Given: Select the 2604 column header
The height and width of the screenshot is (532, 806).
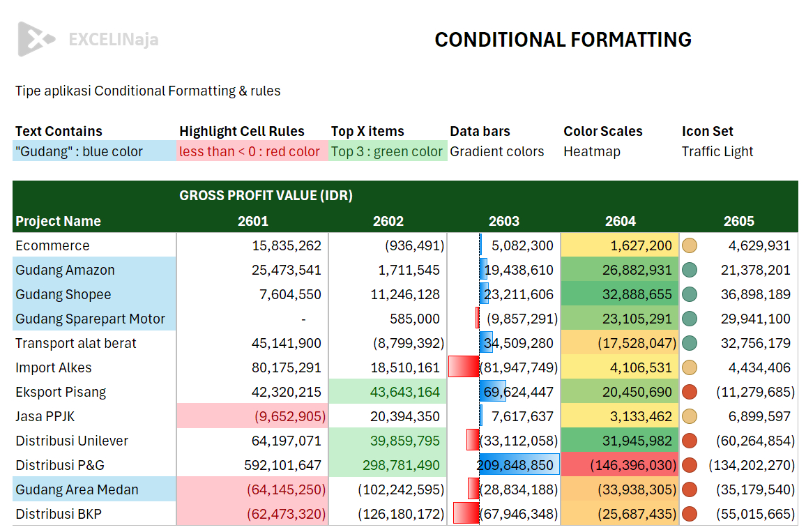Looking at the screenshot, I should pyautogui.click(x=620, y=221).
